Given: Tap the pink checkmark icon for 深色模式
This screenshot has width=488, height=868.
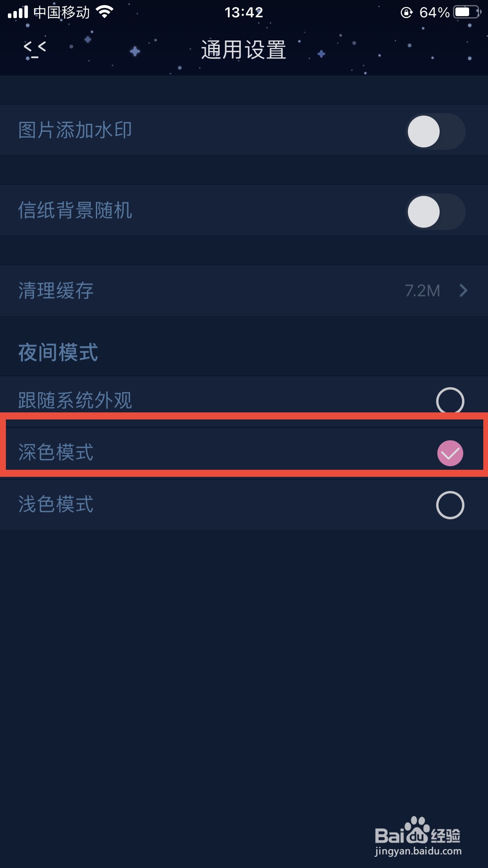Looking at the screenshot, I should point(450,453).
